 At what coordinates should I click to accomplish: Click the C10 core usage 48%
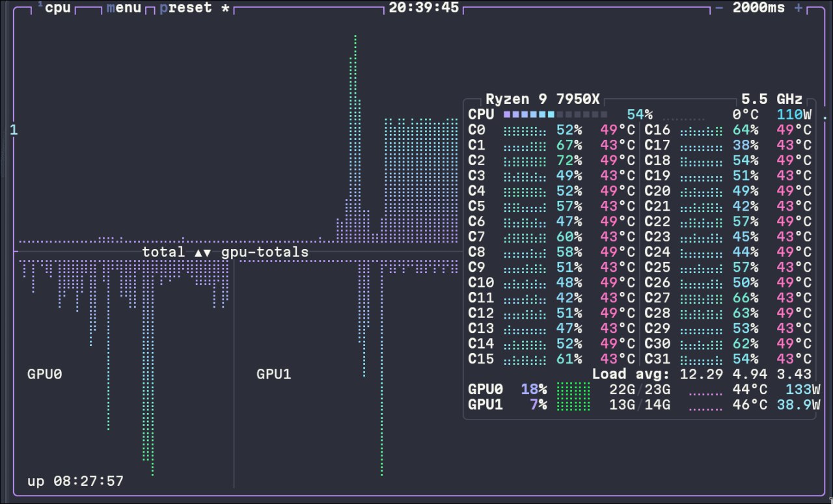[x=569, y=283]
